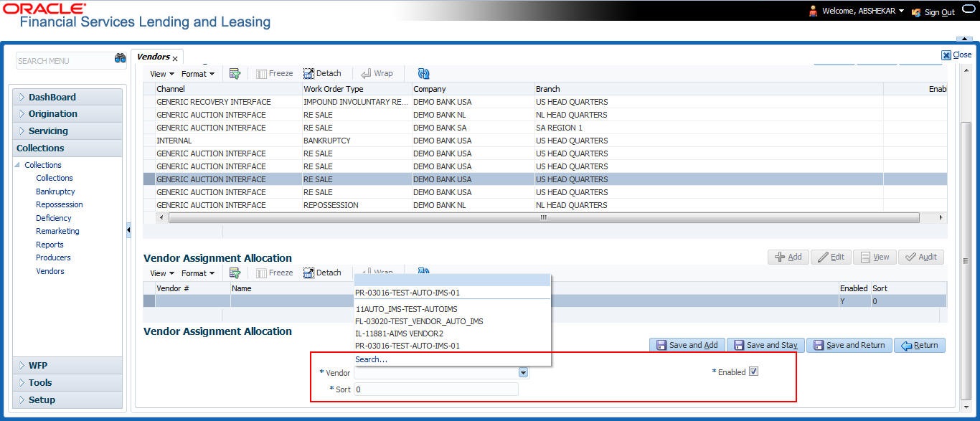Click the Close link icon at top right

[x=946, y=55]
